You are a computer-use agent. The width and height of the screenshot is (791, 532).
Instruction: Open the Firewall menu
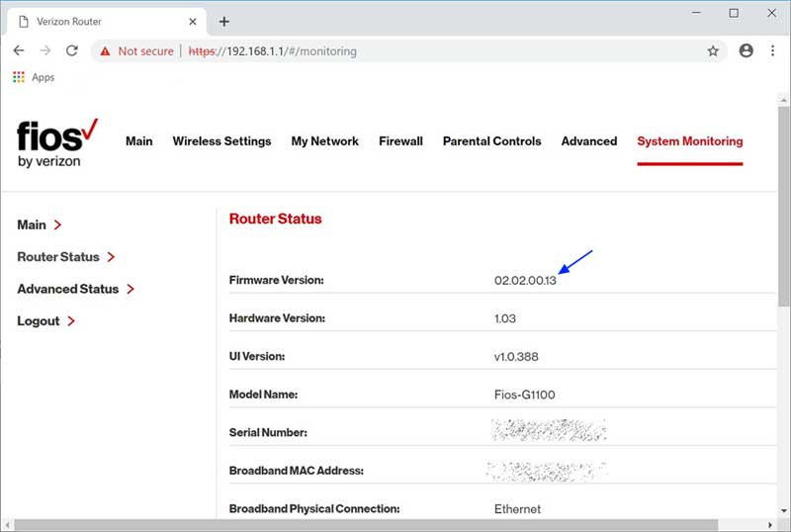click(401, 141)
